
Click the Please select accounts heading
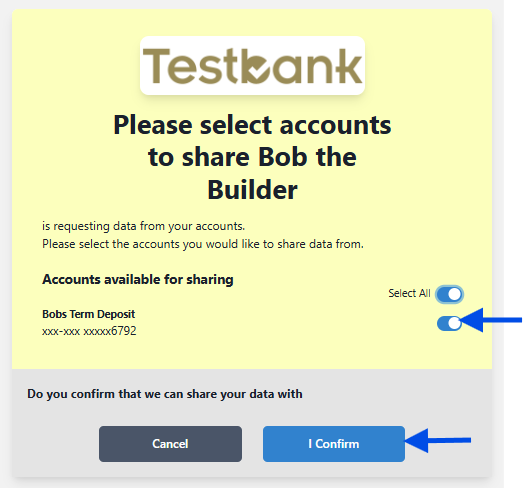252,157
